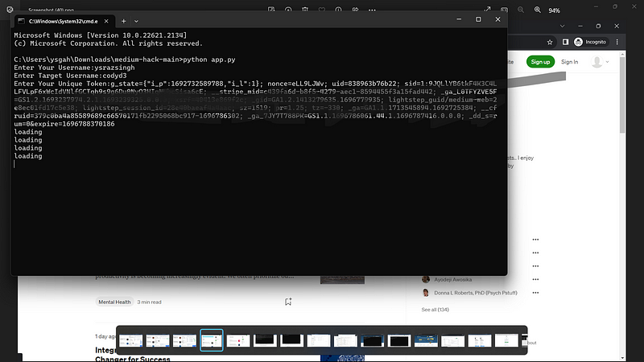This screenshot has width=644, height=362.
Task: Expand the terminal profile dropdown chevron
Action: [x=136, y=21]
